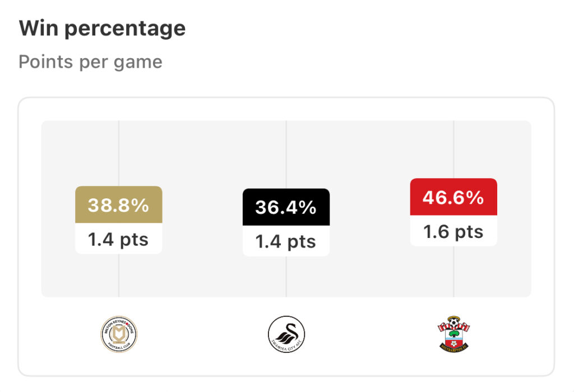574x392 pixels.
Task: Click the 1.4 pts label under 38.8%
Action: click(118, 240)
